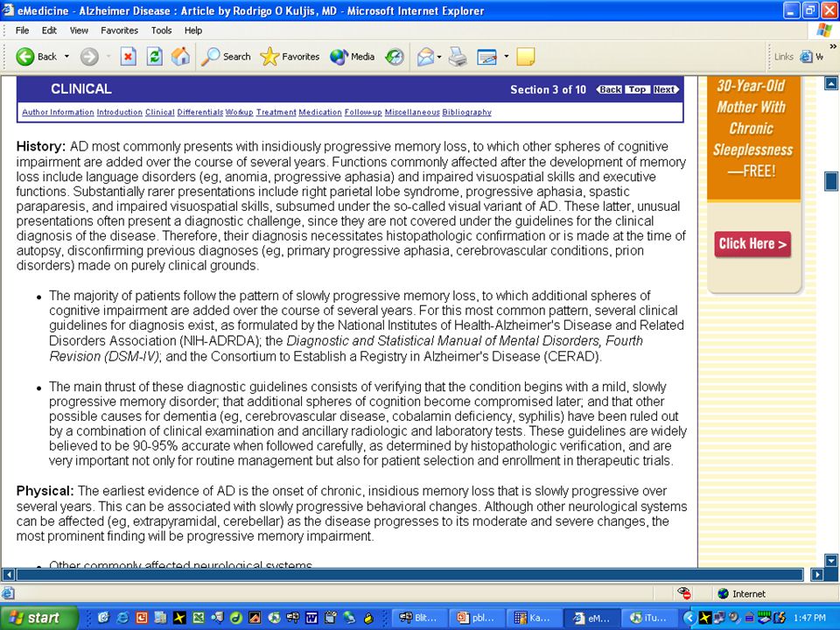Screen dimensions: 840x630
Task: Click the red Click Here ad button
Action: [x=752, y=244]
